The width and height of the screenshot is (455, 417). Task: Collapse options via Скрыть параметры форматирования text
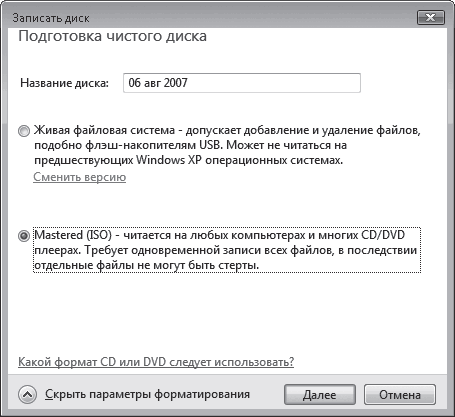click(147, 394)
